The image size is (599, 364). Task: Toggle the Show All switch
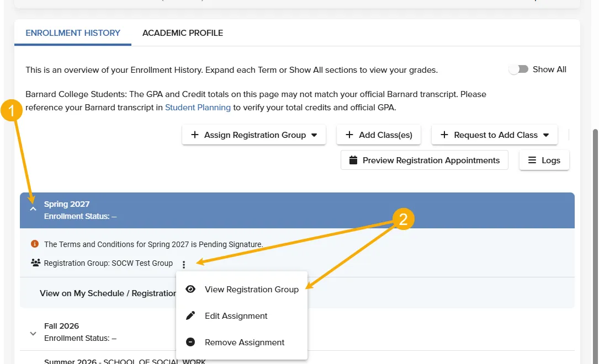[x=518, y=69]
